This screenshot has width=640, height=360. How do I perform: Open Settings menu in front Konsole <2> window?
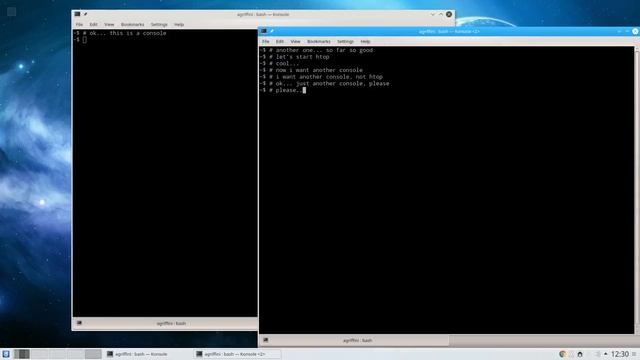(345, 42)
